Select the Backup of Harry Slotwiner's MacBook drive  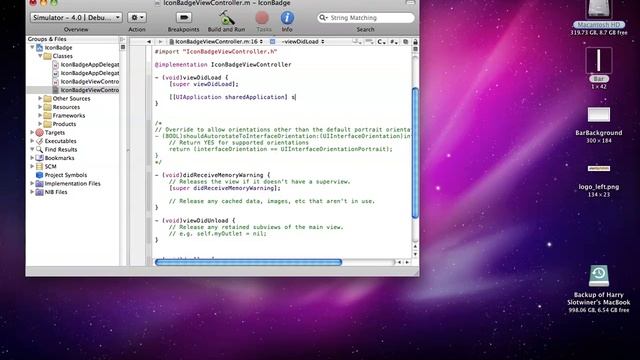click(x=599, y=276)
